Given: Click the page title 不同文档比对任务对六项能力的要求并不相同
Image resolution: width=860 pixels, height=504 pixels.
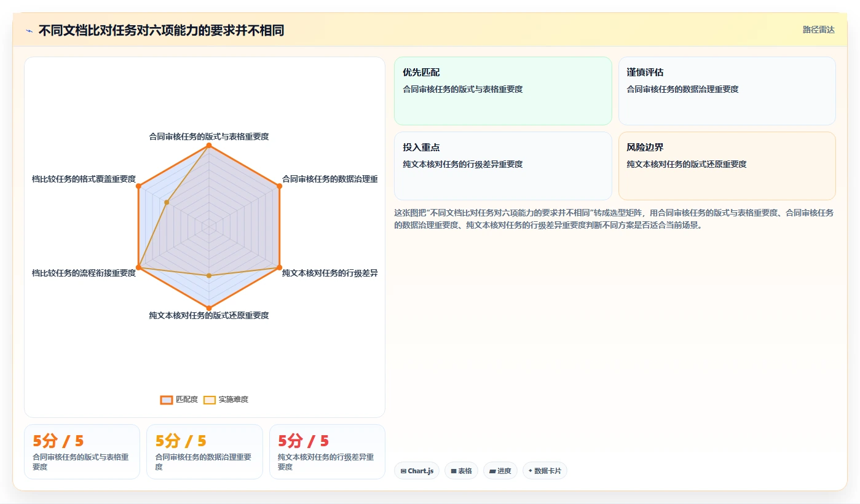Looking at the screenshot, I should click(161, 31).
